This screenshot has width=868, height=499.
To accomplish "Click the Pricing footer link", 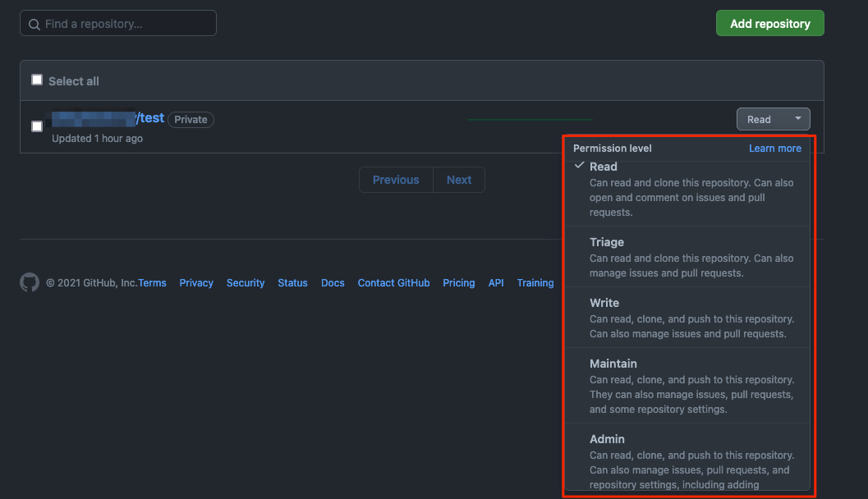I will coord(458,283).
